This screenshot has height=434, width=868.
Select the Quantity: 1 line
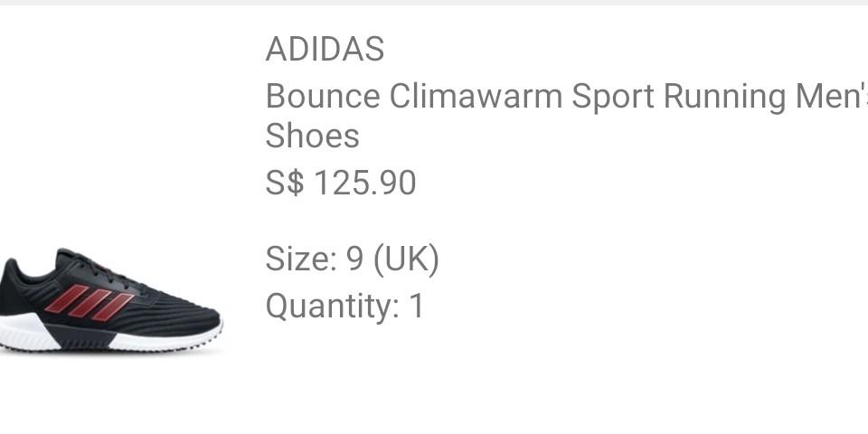tap(344, 307)
